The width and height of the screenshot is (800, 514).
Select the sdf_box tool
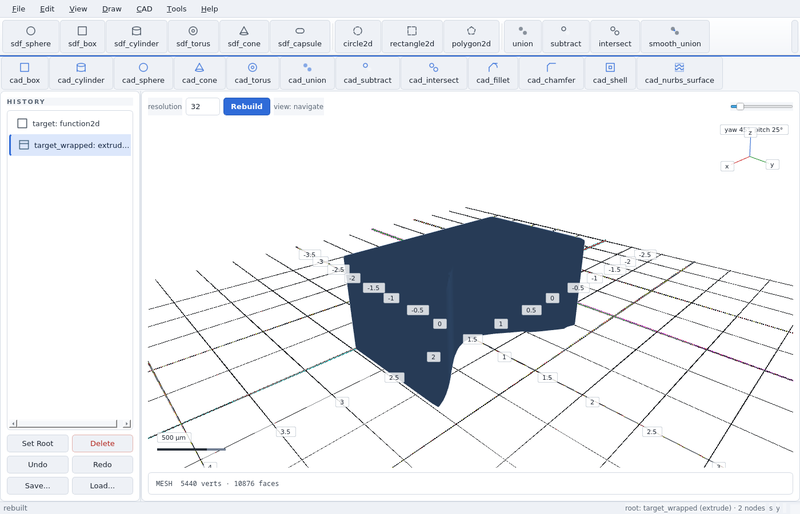pos(82,37)
